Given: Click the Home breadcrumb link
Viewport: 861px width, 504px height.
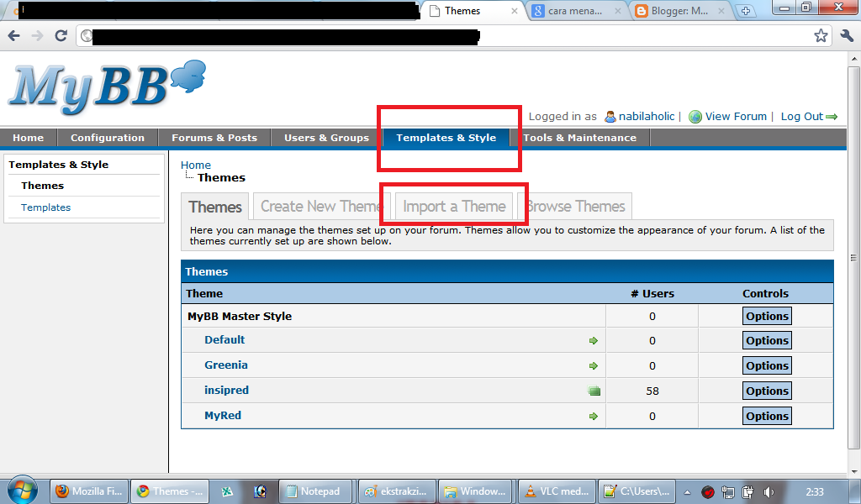Looking at the screenshot, I should (x=195, y=165).
